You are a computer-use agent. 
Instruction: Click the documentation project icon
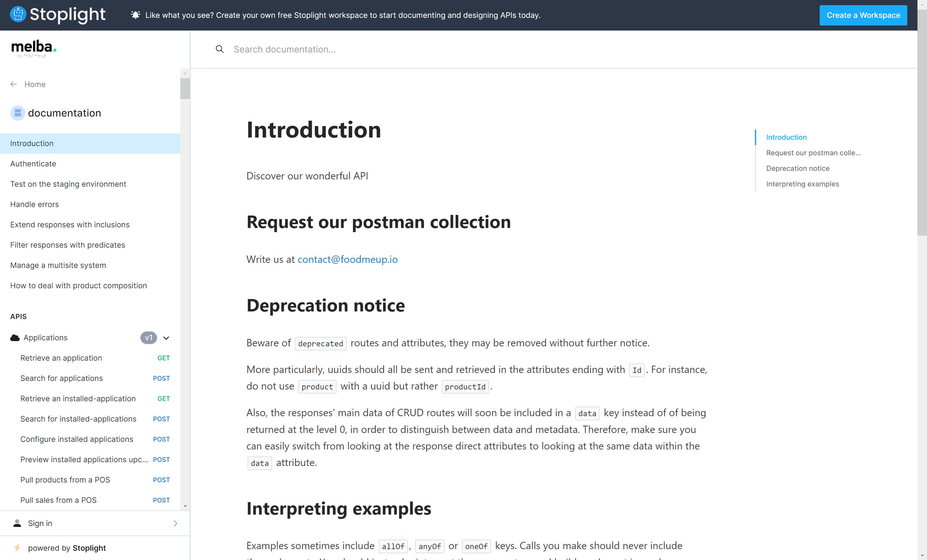[18, 113]
